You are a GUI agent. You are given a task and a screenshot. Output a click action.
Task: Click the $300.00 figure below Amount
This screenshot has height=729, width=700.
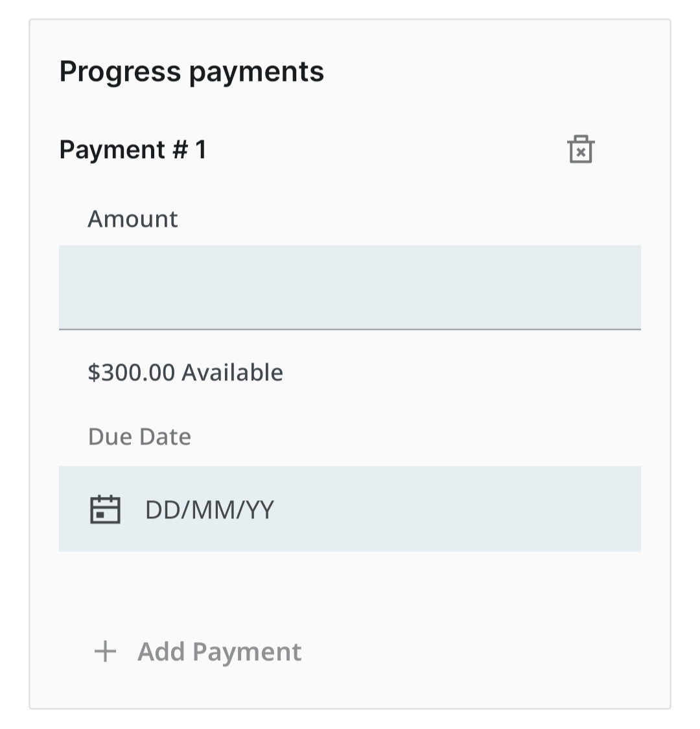coord(132,373)
